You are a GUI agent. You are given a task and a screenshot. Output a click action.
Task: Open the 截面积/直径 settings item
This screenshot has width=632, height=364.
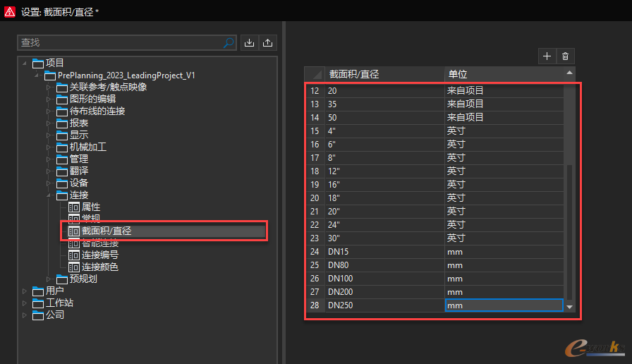(x=107, y=231)
